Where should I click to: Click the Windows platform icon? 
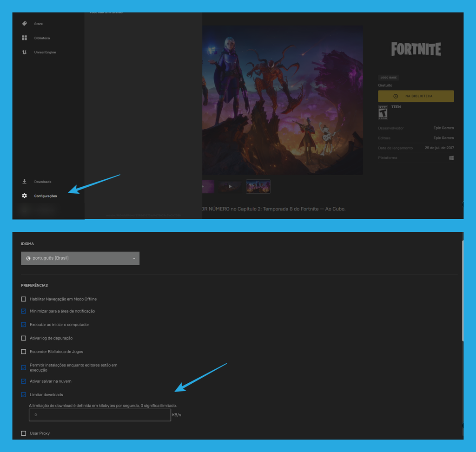click(451, 158)
